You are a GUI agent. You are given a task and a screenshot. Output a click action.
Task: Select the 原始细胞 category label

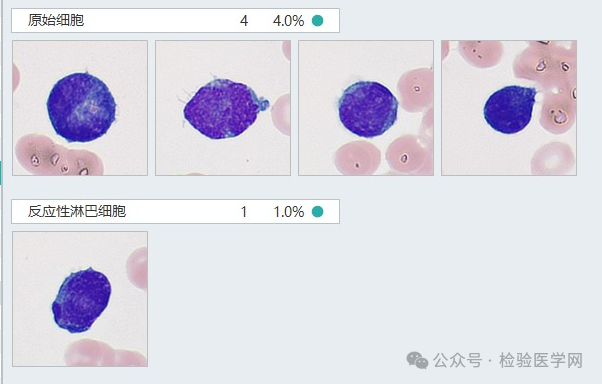tap(56, 20)
